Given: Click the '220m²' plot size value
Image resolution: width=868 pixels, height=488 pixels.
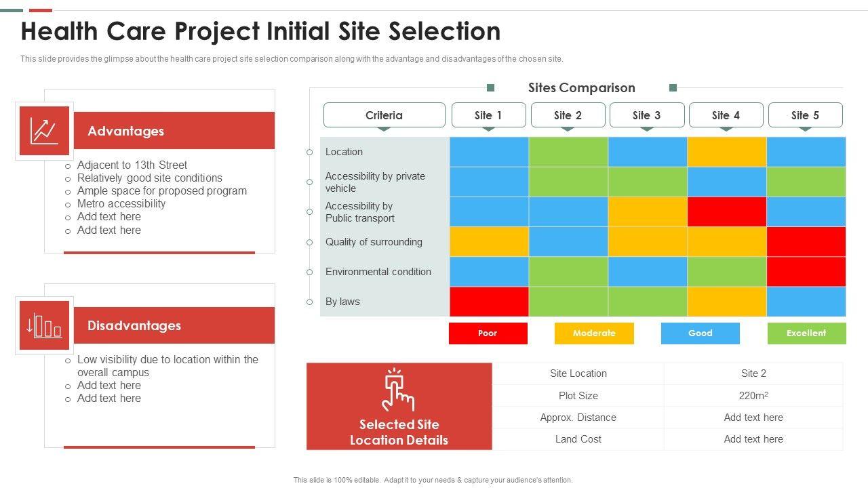Looking at the screenshot, I should click(x=753, y=396).
